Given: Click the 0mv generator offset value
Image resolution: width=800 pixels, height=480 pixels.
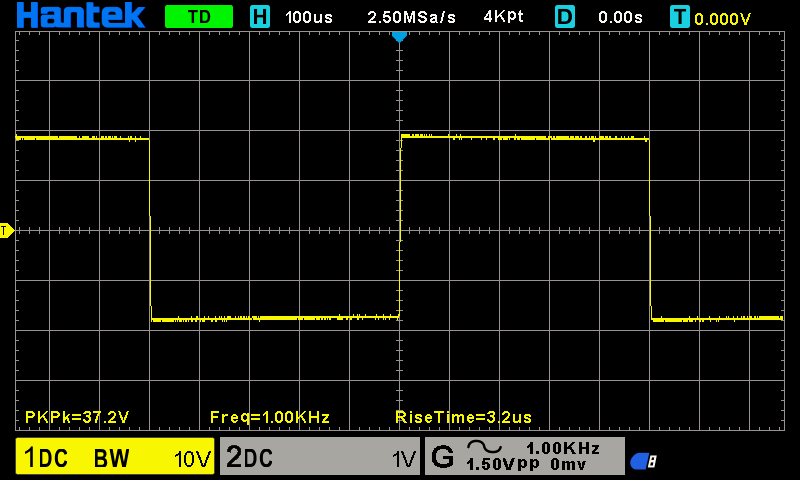Looking at the screenshot, I should pos(568,464).
